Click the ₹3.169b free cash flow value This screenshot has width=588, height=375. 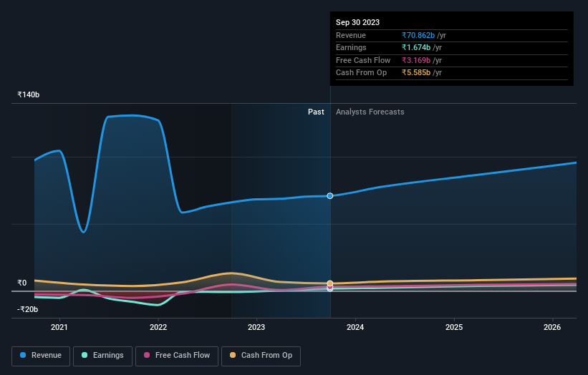tap(416, 60)
